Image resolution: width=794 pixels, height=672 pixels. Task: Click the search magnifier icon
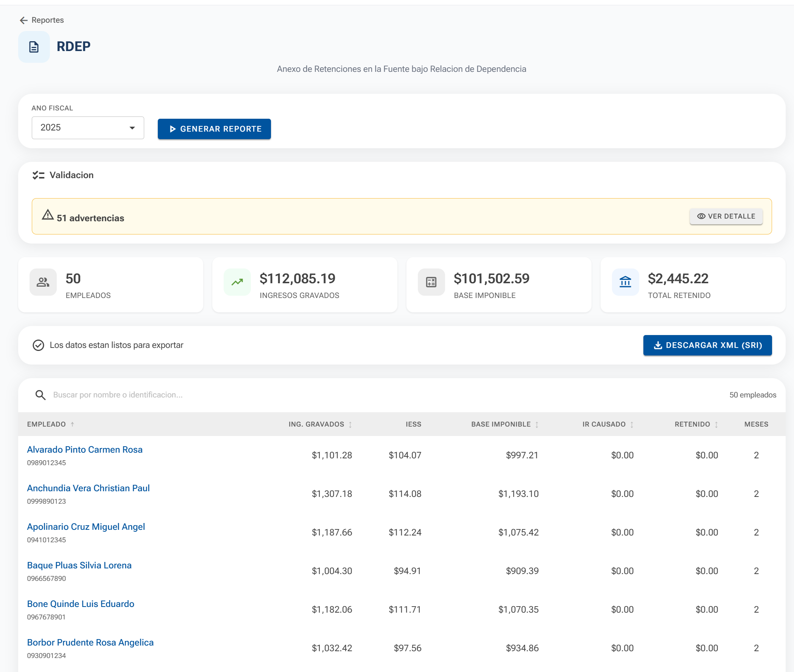tap(40, 395)
